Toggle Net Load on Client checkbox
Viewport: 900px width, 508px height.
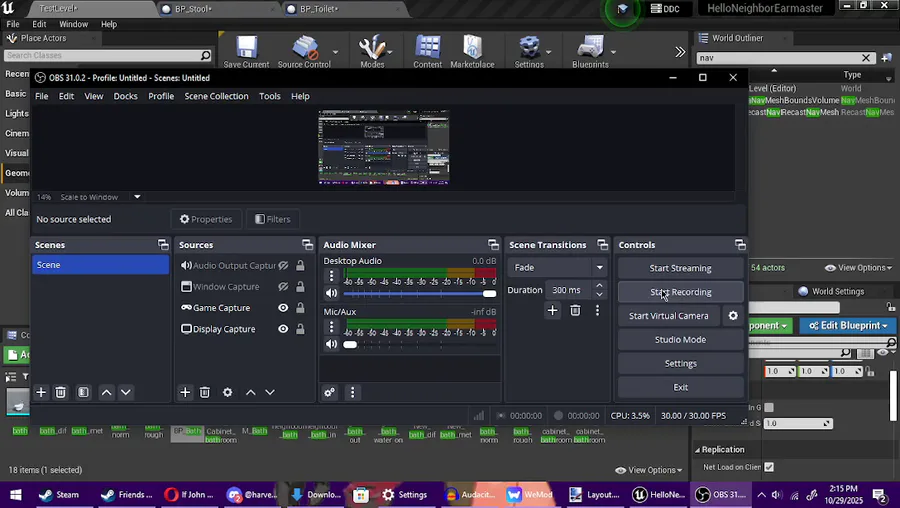click(769, 467)
